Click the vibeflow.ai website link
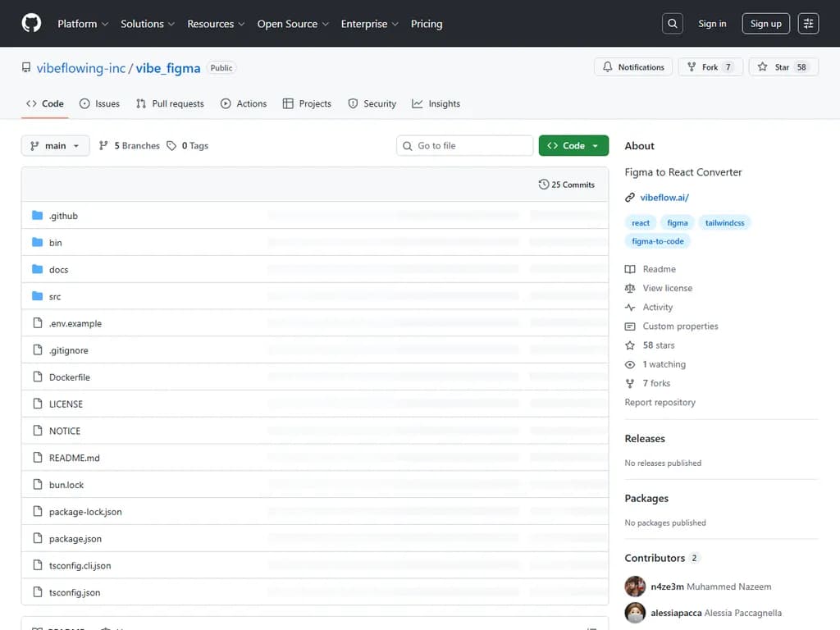 664,197
